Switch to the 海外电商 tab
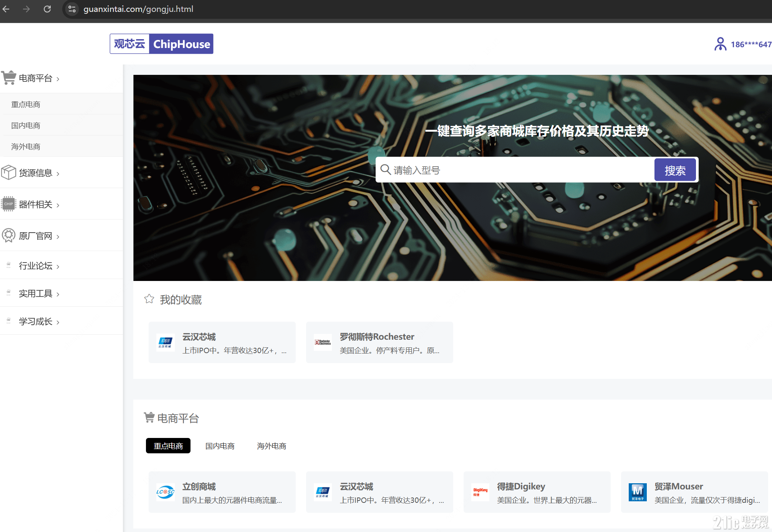The image size is (772, 532). (x=272, y=446)
